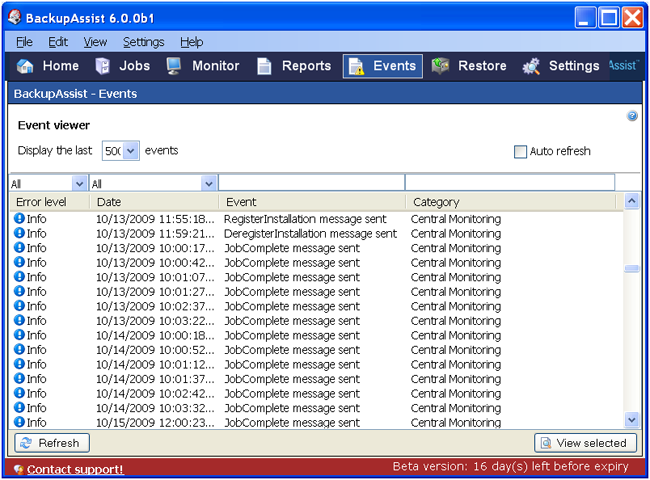Click JobComplete message in the 10/15/2009 row
This screenshot has height=480, width=650.
coord(292,422)
